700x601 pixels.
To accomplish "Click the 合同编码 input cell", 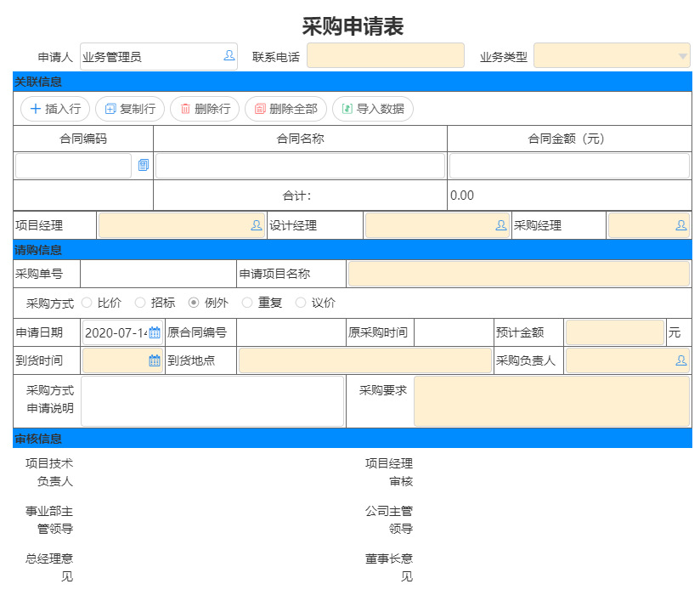I will pos(73,166).
